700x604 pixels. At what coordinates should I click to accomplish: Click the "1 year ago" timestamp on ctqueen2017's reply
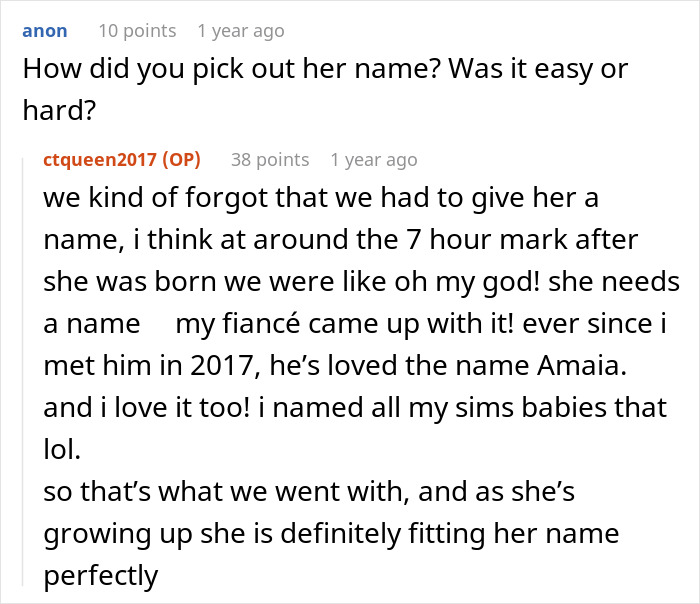pyautogui.click(x=374, y=160)
